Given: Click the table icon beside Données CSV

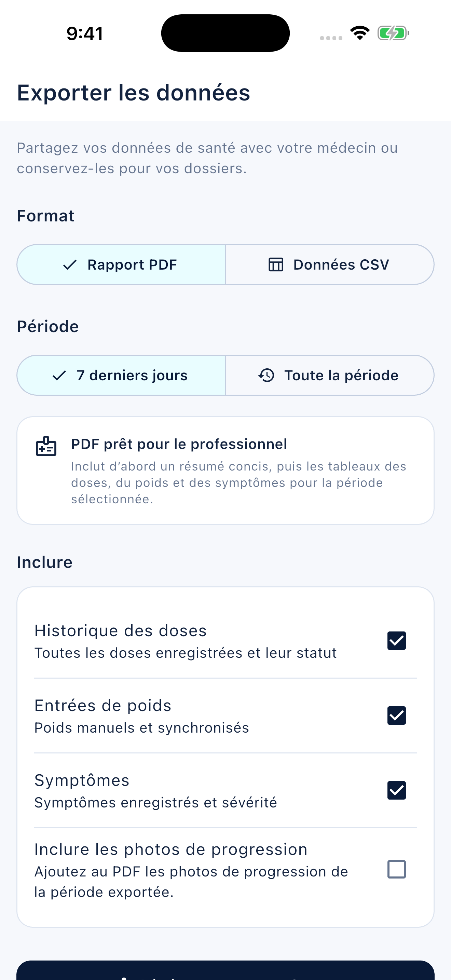Looking at the screenshot, I should (x=276, y=265).
